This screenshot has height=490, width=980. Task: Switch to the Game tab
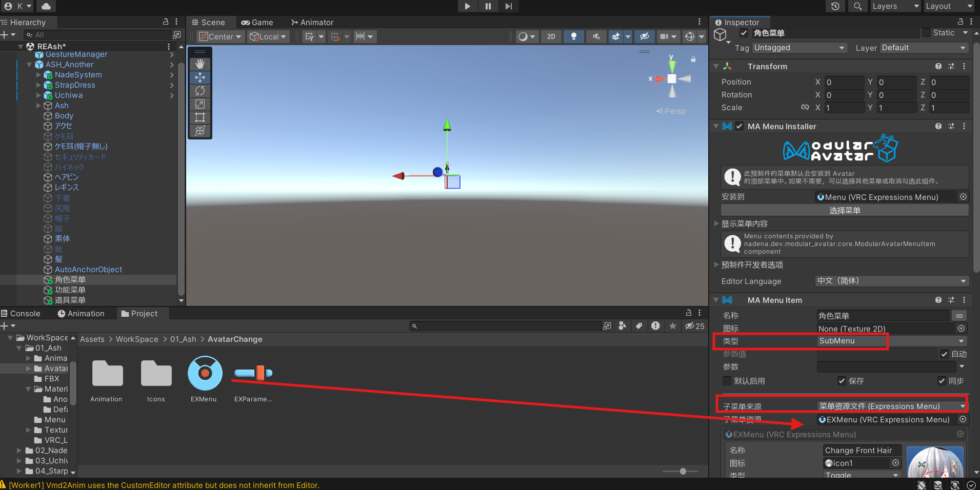pyautogui.click(x=257, y=23)
